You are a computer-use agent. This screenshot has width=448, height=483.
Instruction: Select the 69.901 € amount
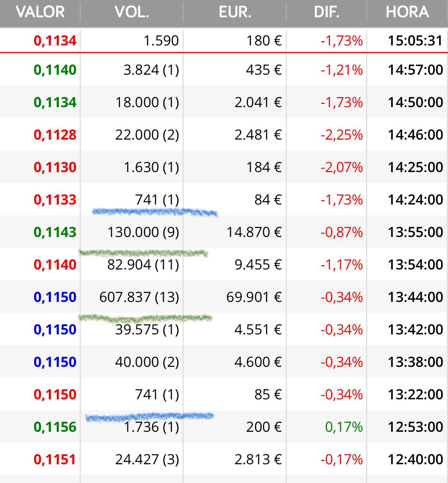click(x=254, y=297)
